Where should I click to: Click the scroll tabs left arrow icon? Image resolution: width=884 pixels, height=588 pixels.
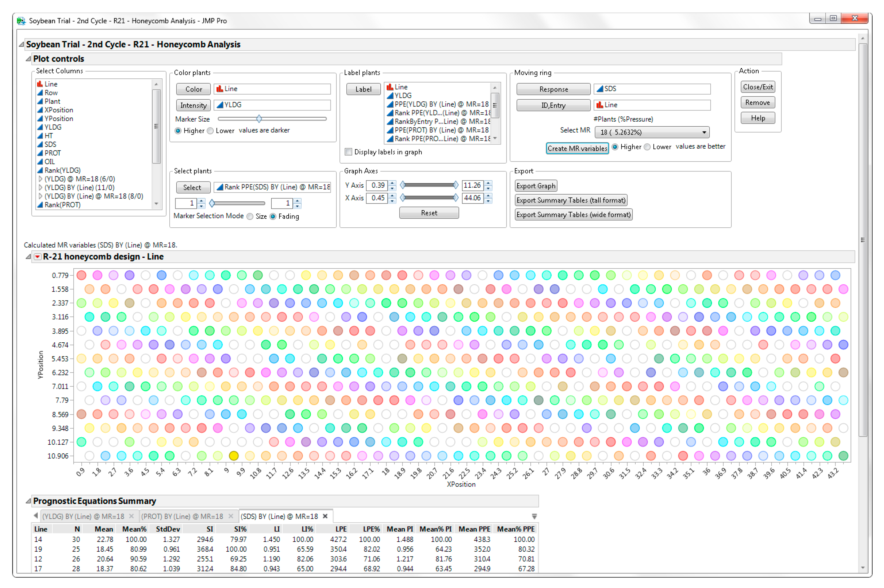pyautogui.click(x=36, y=516)
